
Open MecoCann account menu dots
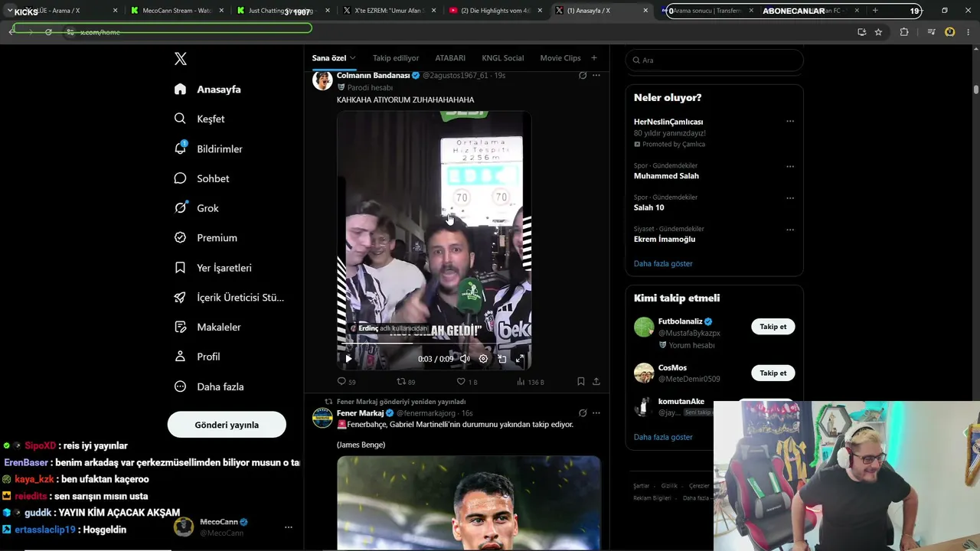click(289, 527)
